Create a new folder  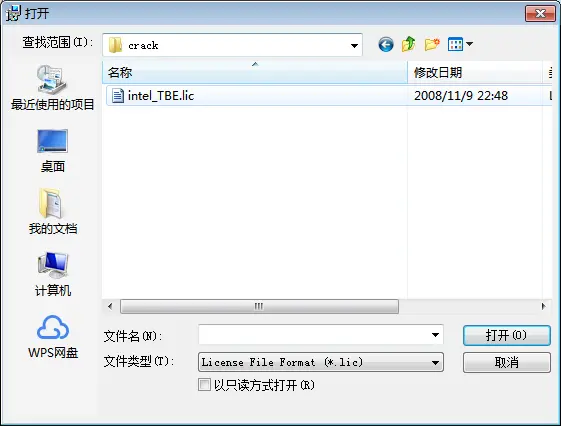coord(432,44)
